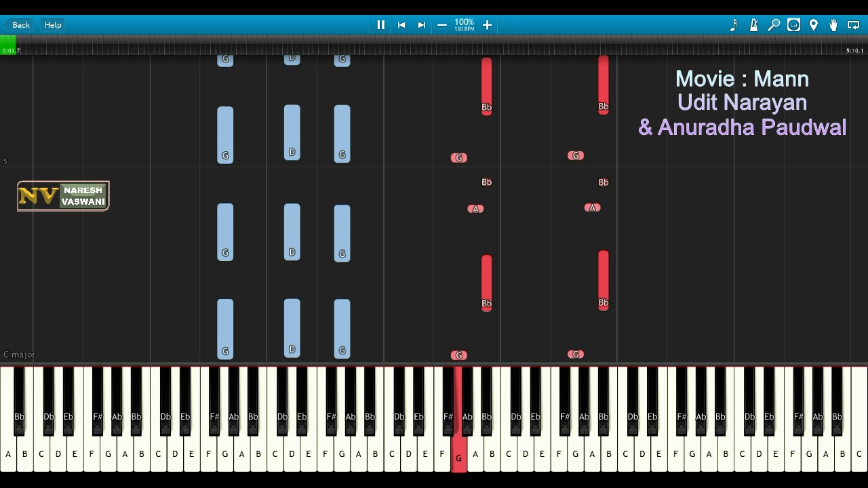Click the measure number 5 marker
868x488 pixels.
[x=5, y=161]
